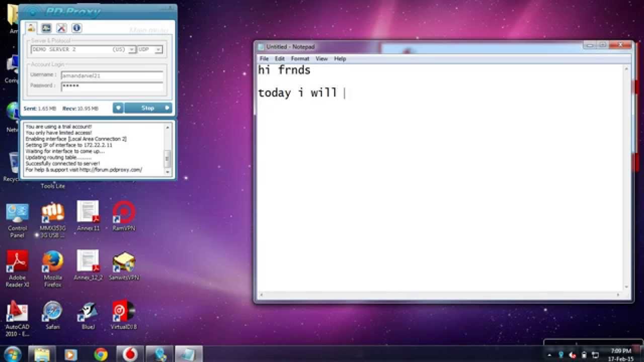Select the 'Successfully connected to server!' log line
The width and height of the screenshot is (644, 362).
(x=62, y=163)
